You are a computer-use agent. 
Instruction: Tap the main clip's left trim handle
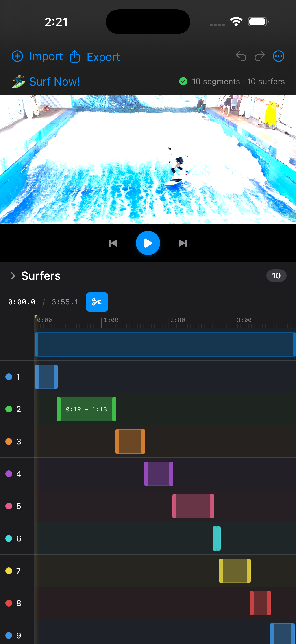(36, 344)
